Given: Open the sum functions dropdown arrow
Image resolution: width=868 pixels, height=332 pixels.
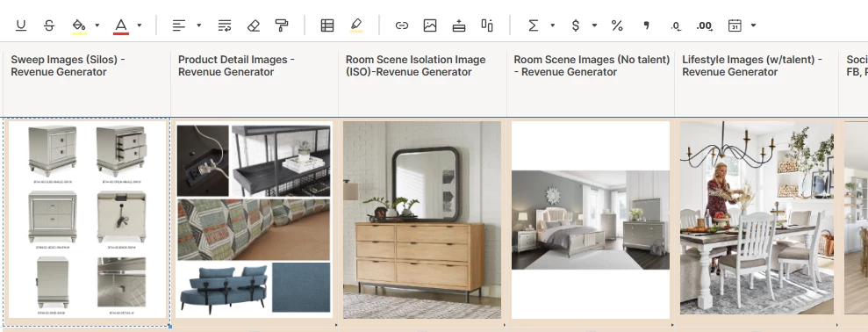Looking at the screenshot, I should (x=552, y=25).
